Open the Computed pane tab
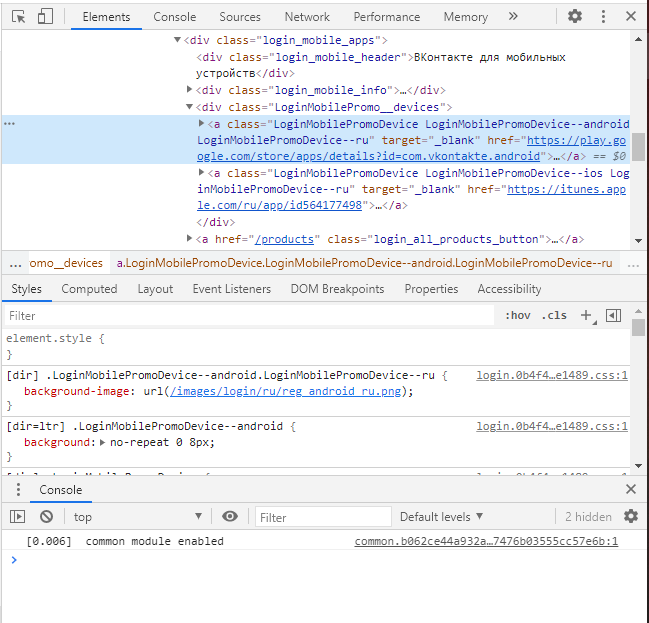This screenshot has width=649, height=623. click(89, 289)
